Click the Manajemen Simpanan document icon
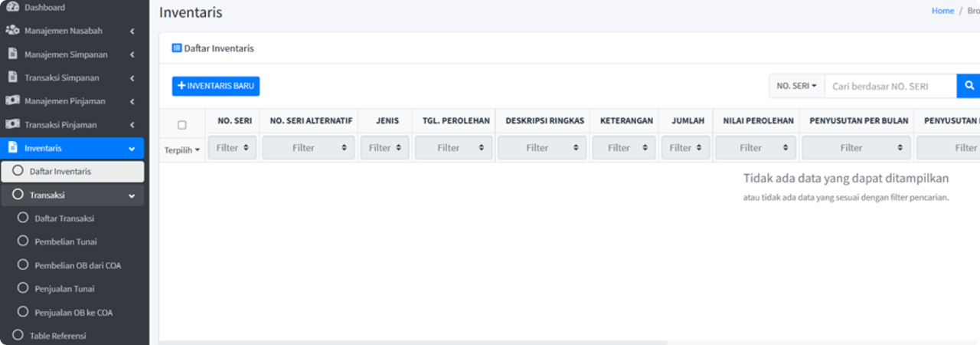Image resolution: width=980 pixels, height=345 pixels. (12, 54)
